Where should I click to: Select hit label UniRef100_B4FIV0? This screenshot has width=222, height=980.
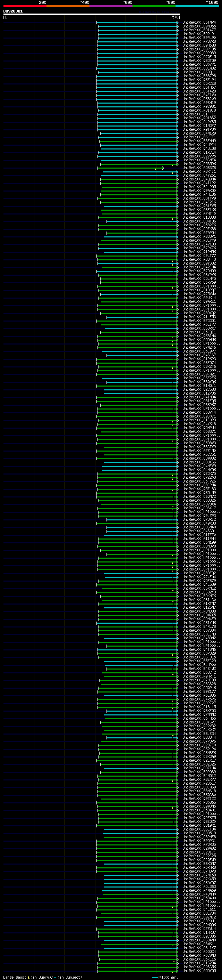point(199,96)
